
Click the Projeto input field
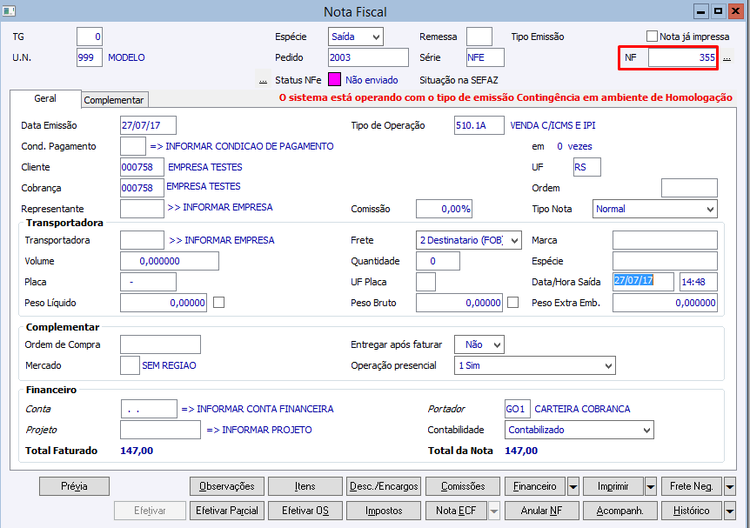point(161,429)
